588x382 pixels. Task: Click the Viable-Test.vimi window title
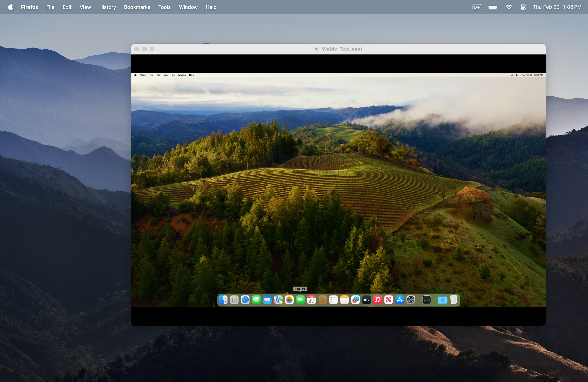[342, 49]
